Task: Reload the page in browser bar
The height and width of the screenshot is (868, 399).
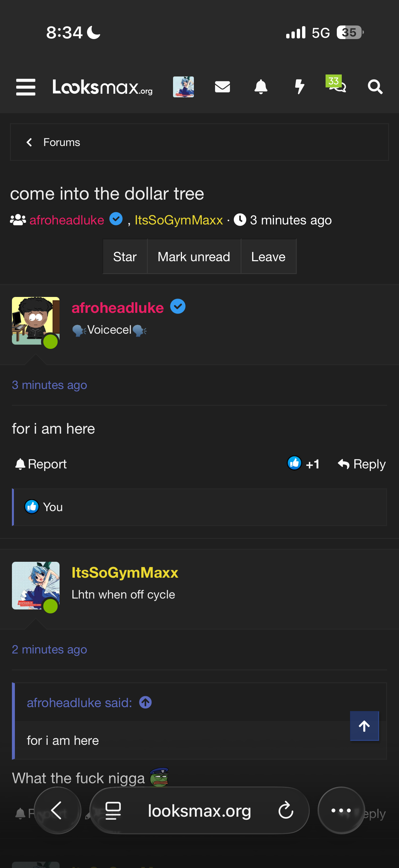Action: coord(286,810)
